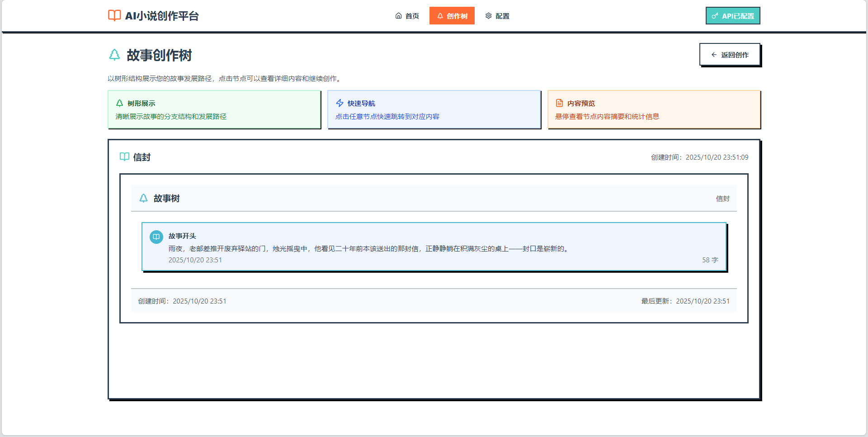Click the tree icon on 创作树 tab
This screenshot has height=437, width=868.
click(x=440, y=15)
